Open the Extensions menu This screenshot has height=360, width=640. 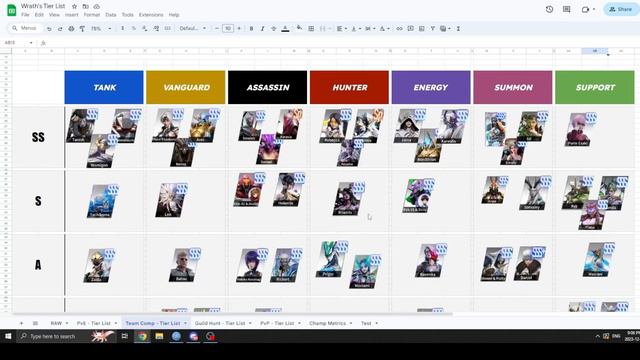tap(151, 15)
